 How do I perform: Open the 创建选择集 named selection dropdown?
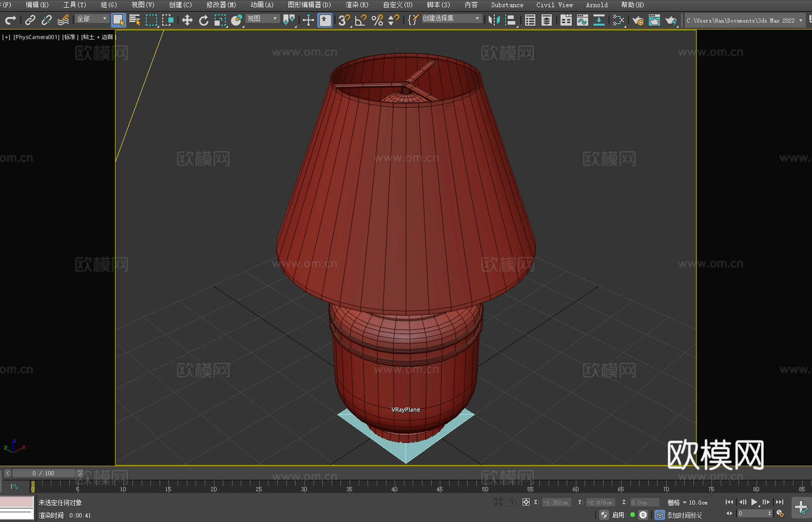(x=451, y=18)
